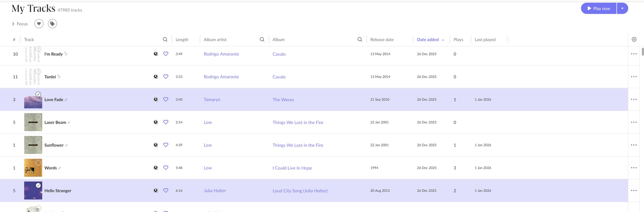Click the Qobuz source icon on Words row

click(156, 168)
